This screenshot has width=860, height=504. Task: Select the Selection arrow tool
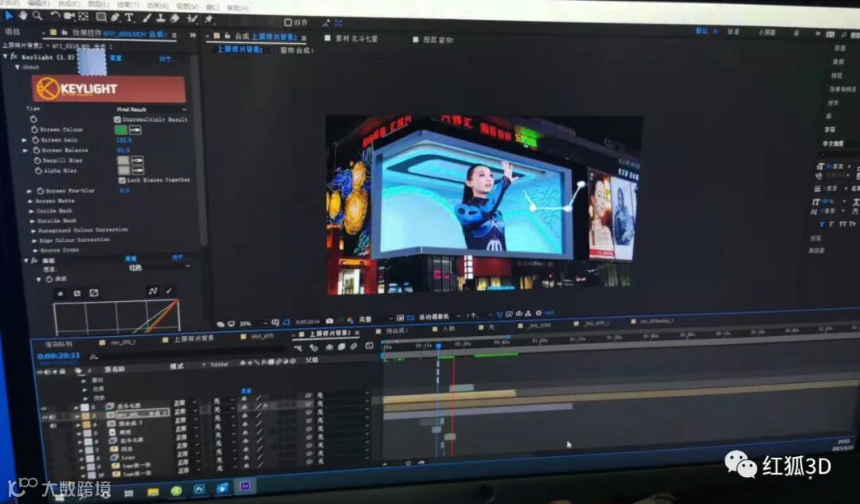pos(8,15)
